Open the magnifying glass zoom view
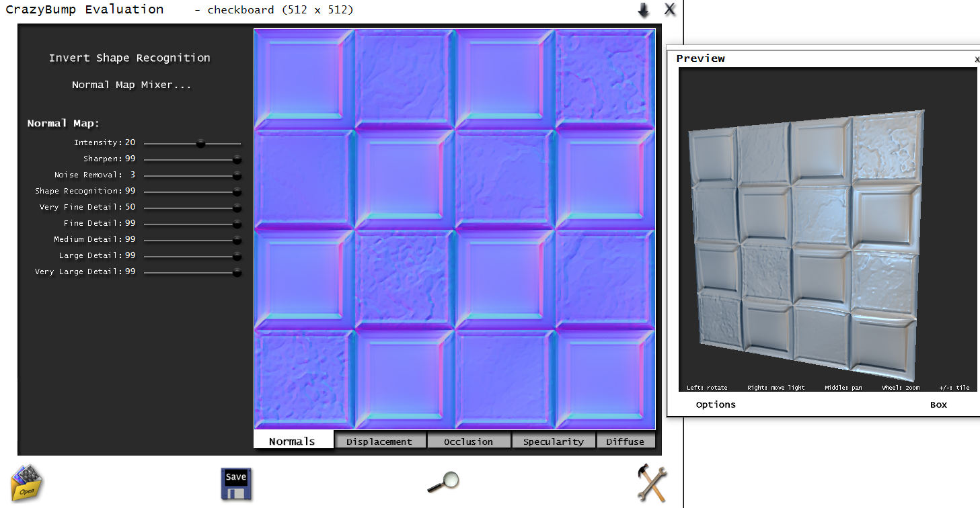This screenshot has width=980, height=508. (x=443, y=482)
